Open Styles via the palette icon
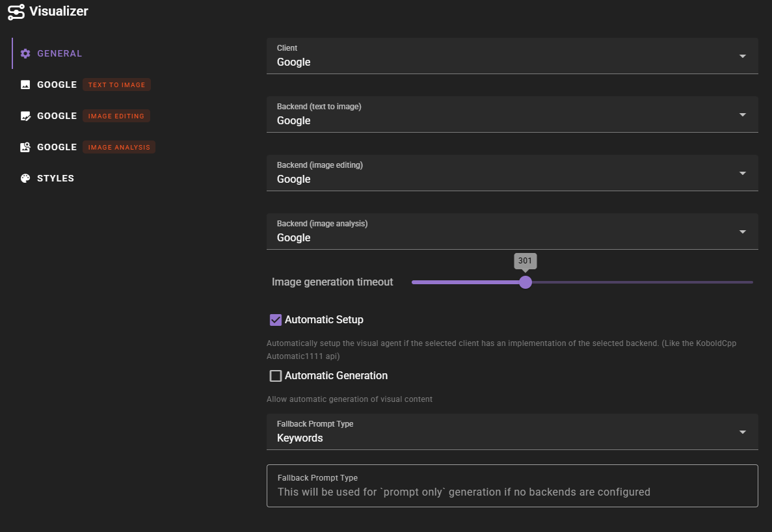 tap(25, 178)
